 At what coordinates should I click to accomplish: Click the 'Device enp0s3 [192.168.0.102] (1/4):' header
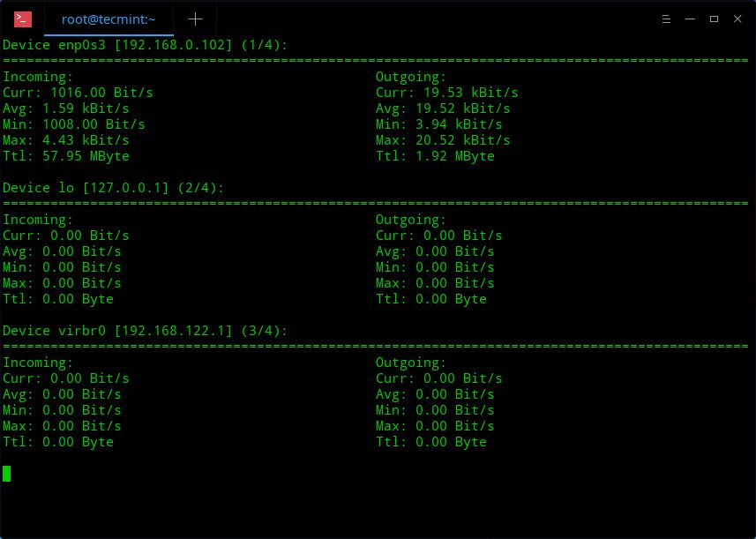146,45
